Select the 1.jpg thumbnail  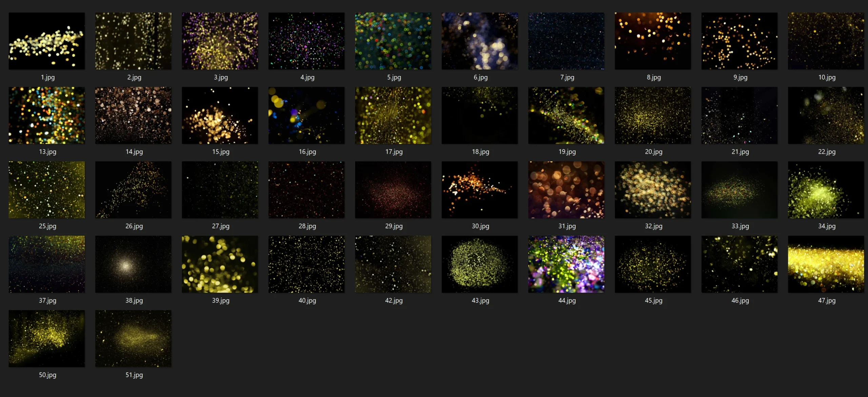47,41
